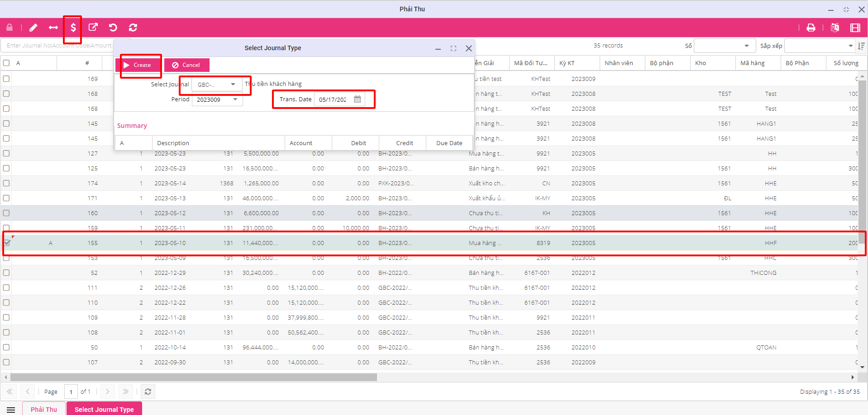This screenshot has width=868, height=415.
Task: Open the export external-link icon
Action: click(93, 28)
